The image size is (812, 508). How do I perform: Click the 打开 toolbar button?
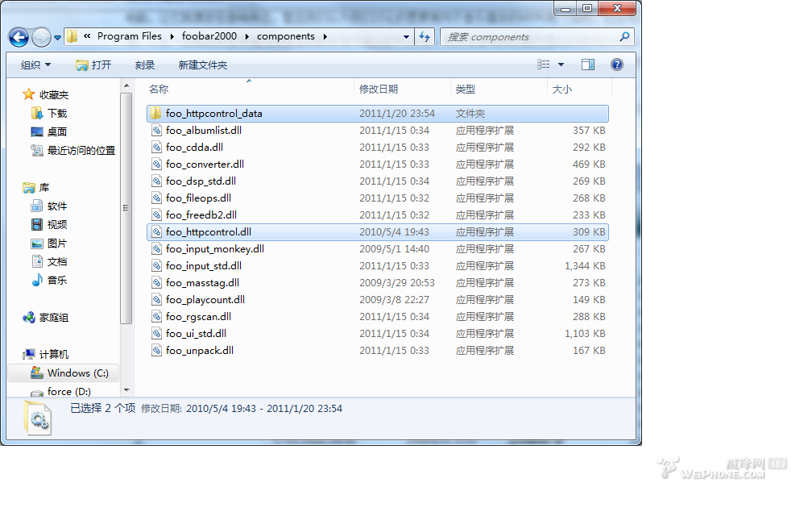(x=93, y=65)
